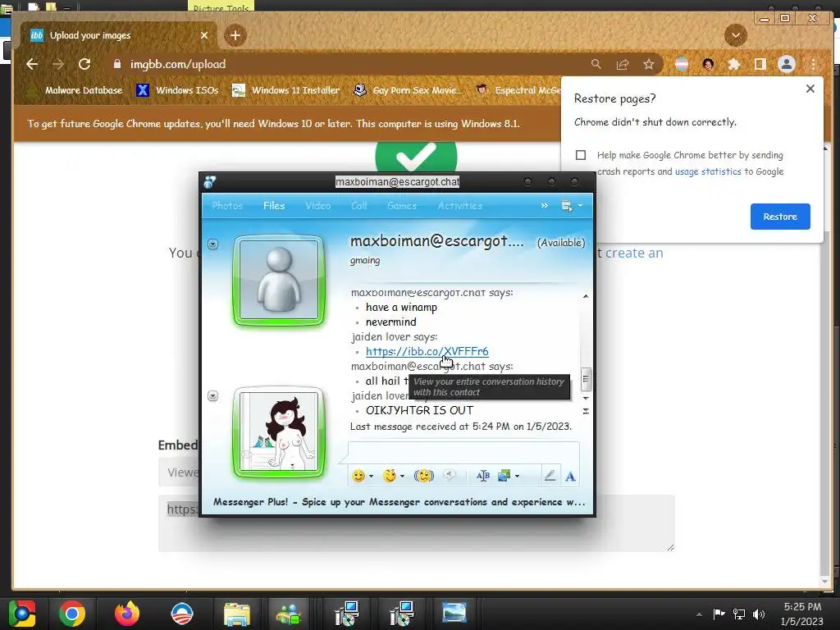Open Games in Messenger toolbar
This screenshot has width=840, height=630.
tap(402, 206)
